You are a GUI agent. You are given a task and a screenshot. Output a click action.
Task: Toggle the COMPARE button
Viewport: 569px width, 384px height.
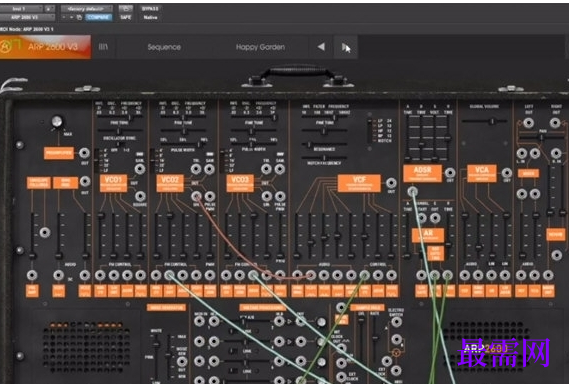click(x=98, y=17)
